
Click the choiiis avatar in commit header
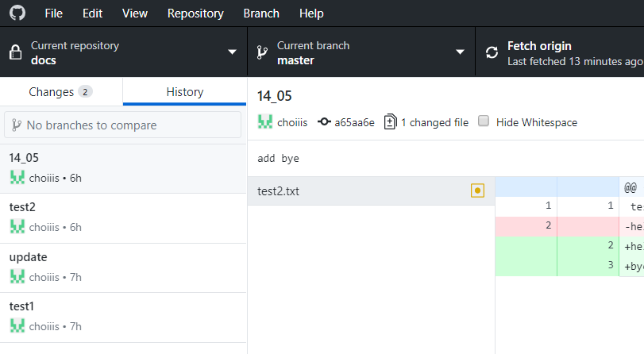coord(265,122)
